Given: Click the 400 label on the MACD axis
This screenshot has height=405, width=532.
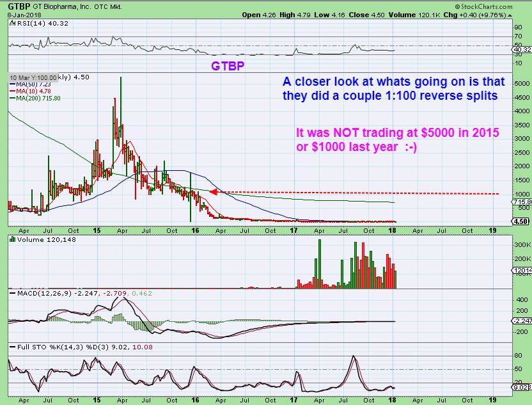Looking at the screenshot, I should 522,300.
